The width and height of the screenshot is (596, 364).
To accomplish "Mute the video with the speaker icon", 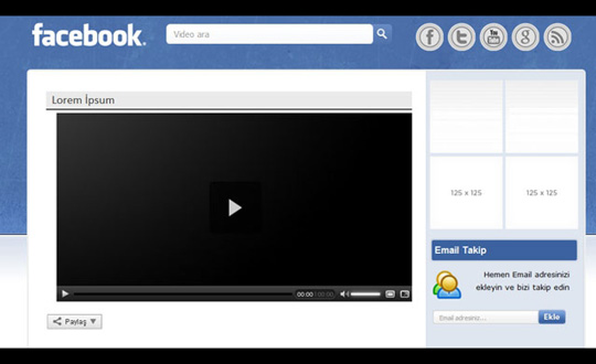I will [344, 294].
